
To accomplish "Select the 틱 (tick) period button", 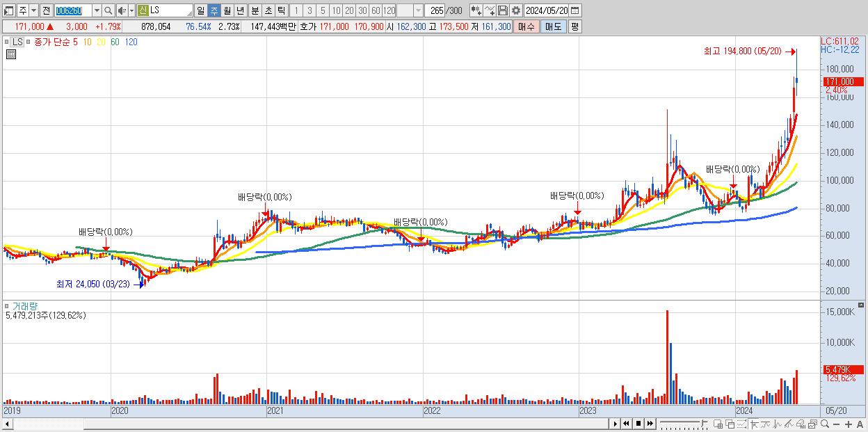I will pyautogui.click(x=281, y=10).
